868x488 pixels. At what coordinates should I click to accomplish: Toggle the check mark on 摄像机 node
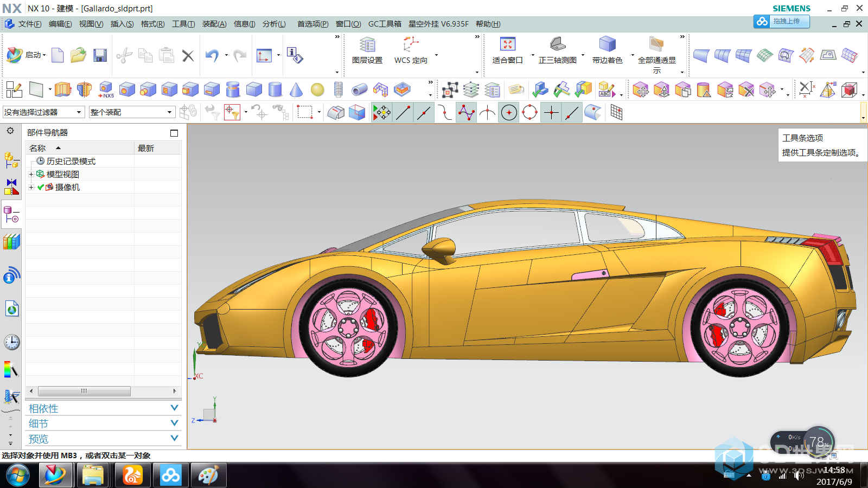[41, 187]
